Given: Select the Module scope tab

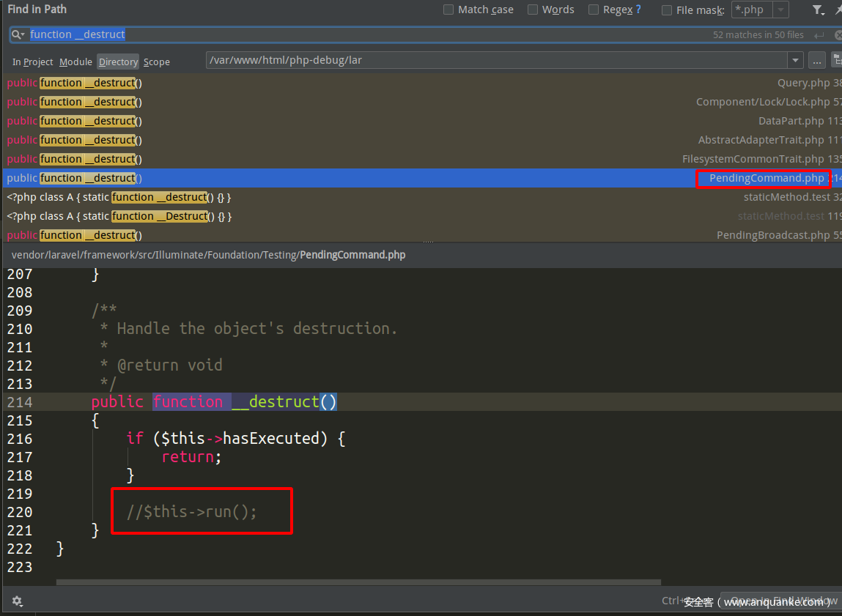Looking at the screenshot, I should 75,62.
